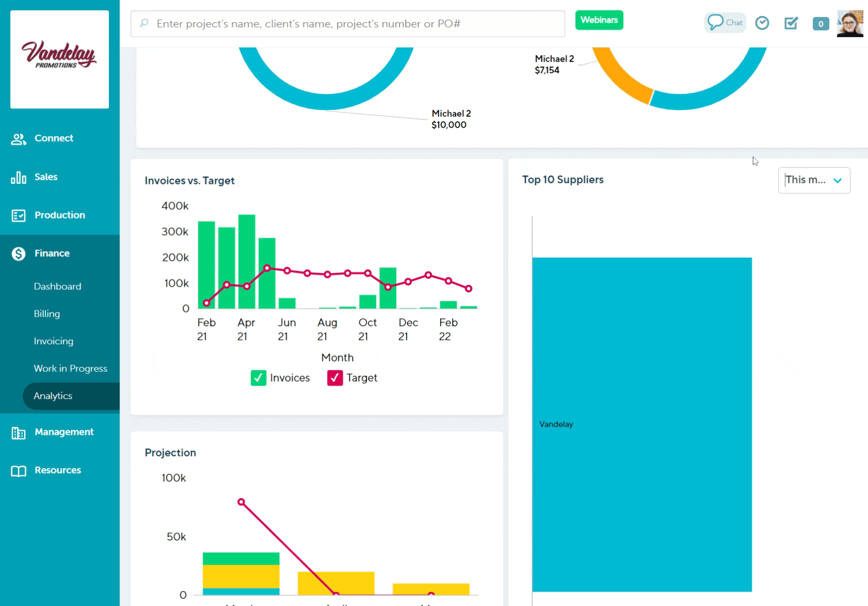Open the Chat button
Screen dimensions: 868x606
coord(725,23)
